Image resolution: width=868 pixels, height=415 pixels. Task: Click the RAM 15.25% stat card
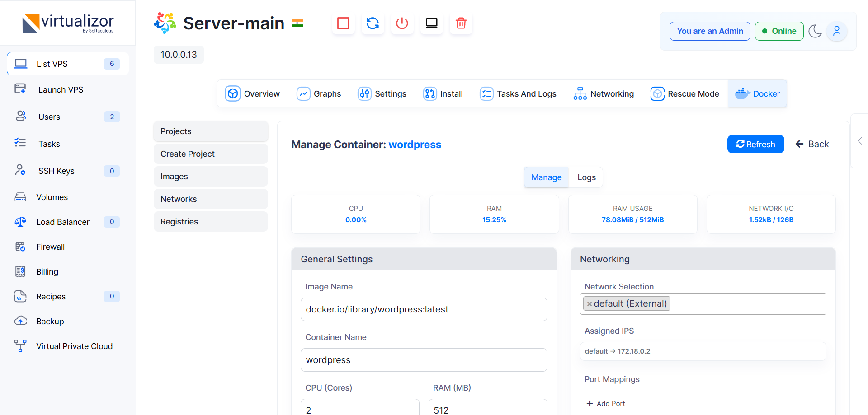(494, 214)
